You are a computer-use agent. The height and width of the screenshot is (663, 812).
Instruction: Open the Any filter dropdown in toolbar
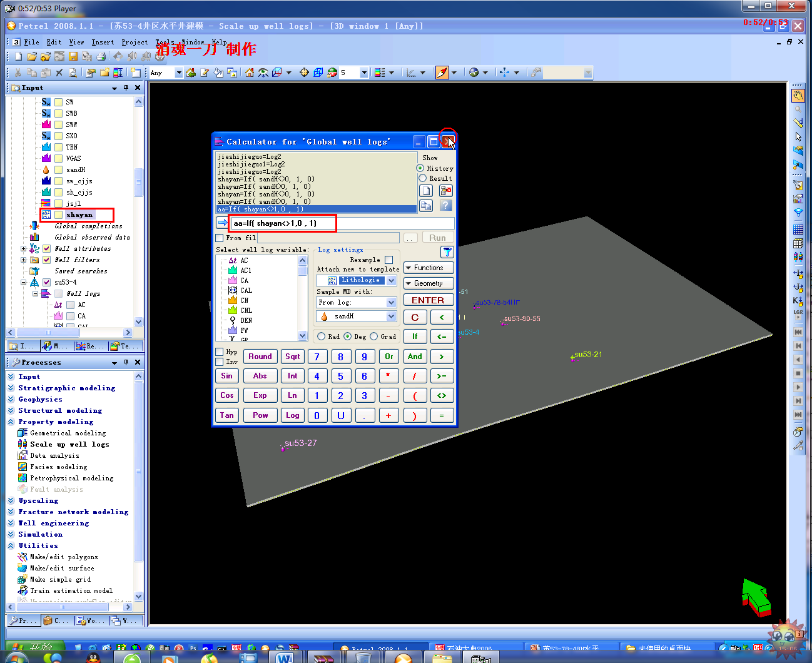pos(179,73)
